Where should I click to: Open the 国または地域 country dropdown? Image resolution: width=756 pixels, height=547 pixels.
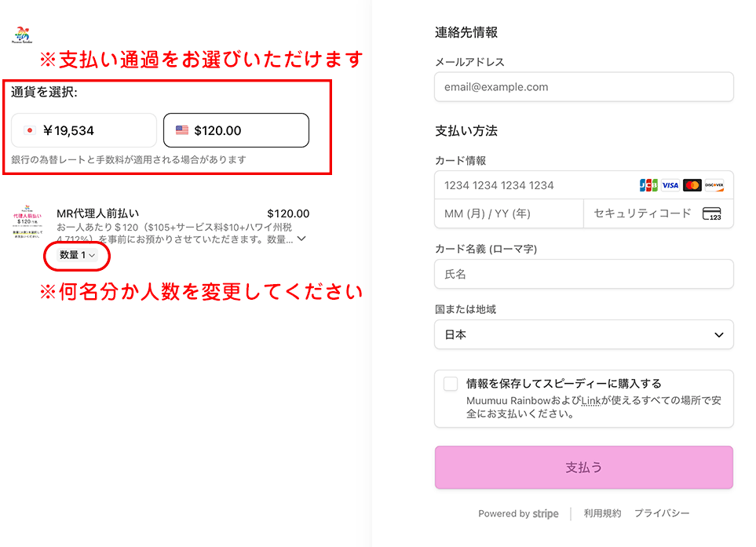(x=583, y=334)
